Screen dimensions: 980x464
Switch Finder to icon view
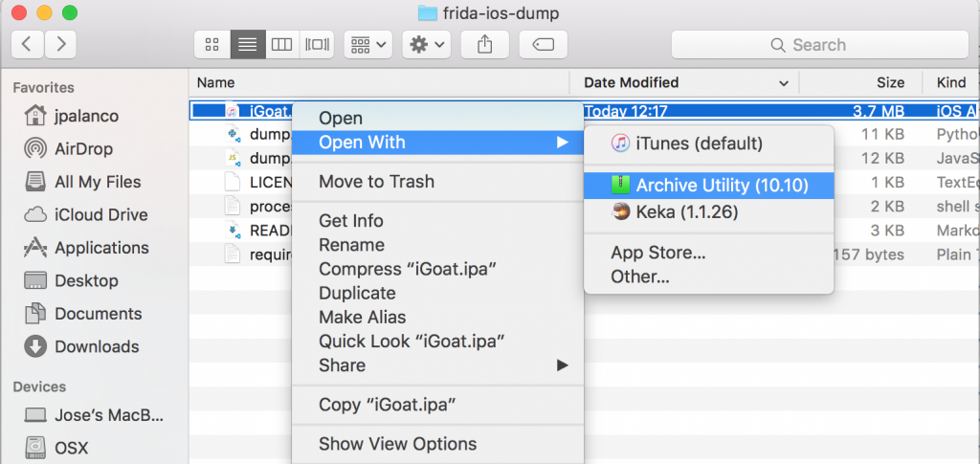[x=212, y=44]
